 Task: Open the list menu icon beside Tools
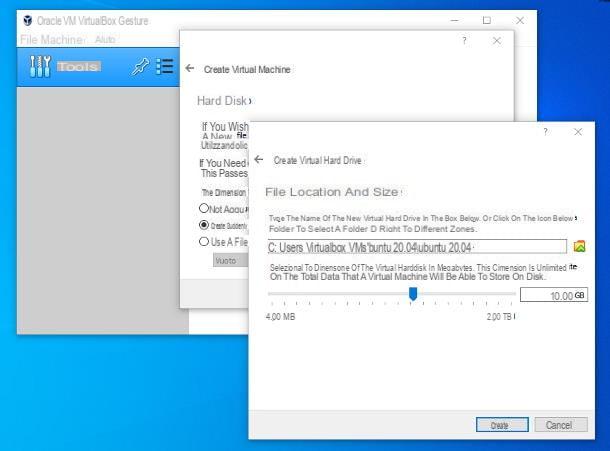165,67
